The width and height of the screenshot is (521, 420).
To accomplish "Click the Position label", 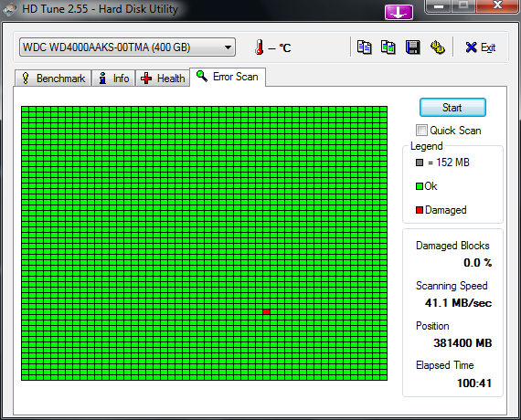I will (x=432, y=326).
